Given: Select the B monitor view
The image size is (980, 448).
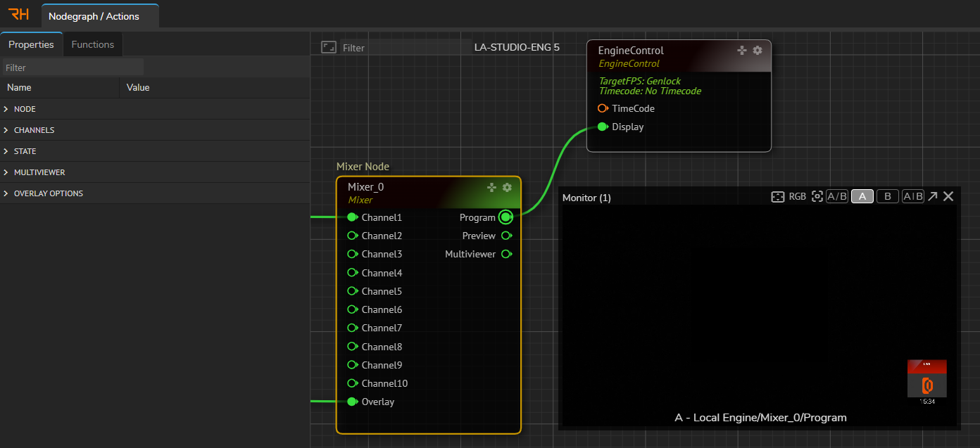Looking at the screenshot, I should click(887, 197).
